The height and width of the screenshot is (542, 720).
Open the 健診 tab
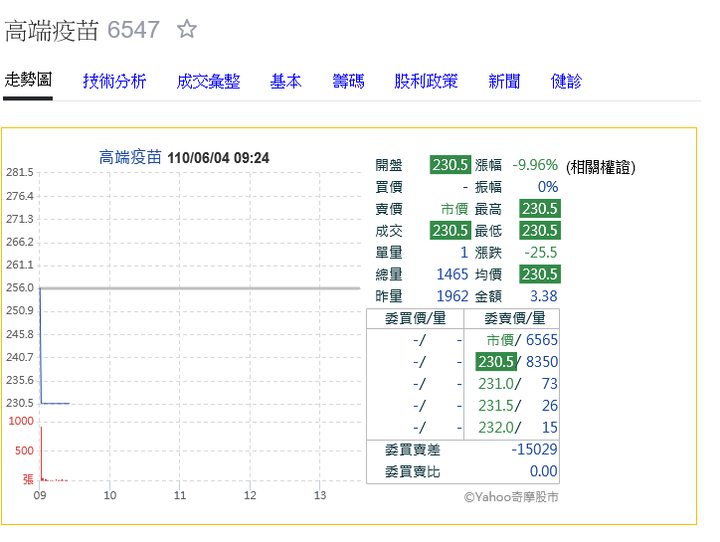[566, 81]
